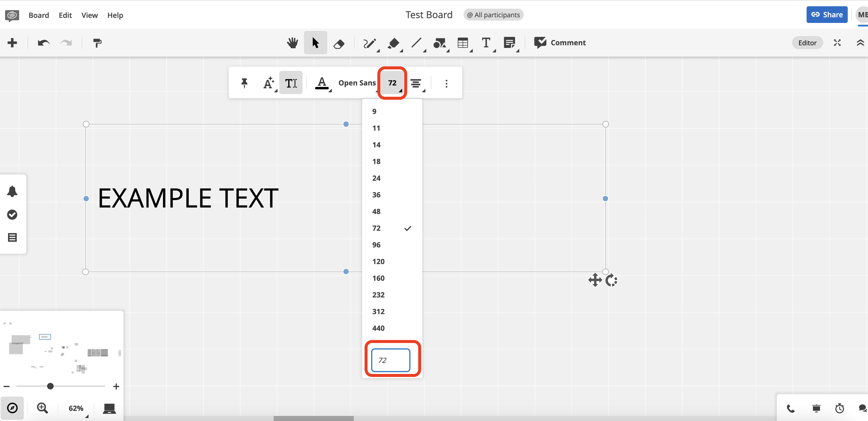Select the format painter tool
Screen dimensions: 868x421
(97, 43)
